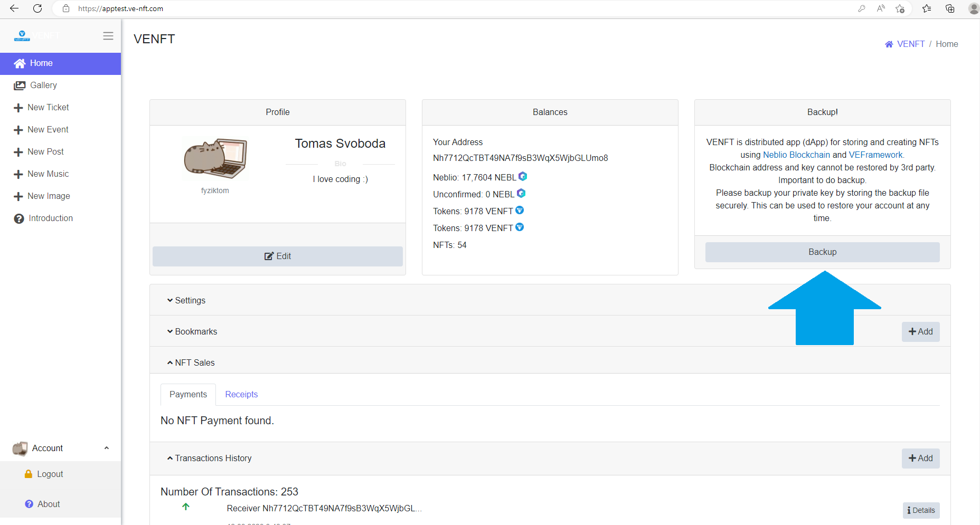Follow the Neblio Blockchain link
Viewport: 980px width, 525px height.
coord(796,155)
